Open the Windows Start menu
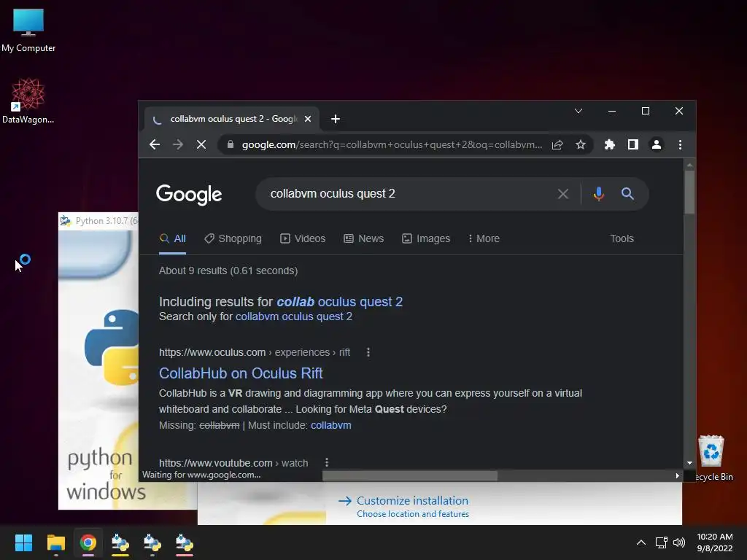747x560 pixels. pyautogui.click(x=23, y=542)
